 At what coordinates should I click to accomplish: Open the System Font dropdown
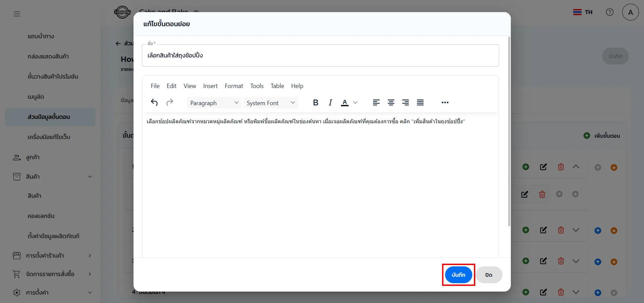pos(270,103)
